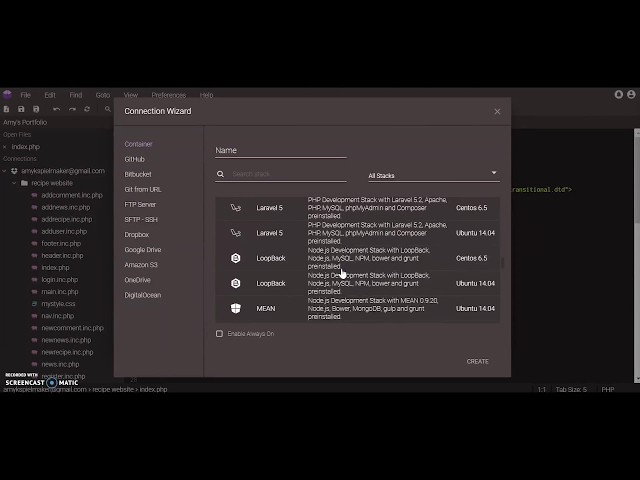Click Tab Size: 5 in status bar
Viewport: 640px width, 480px height.
pyautogui.click(x=571, y=389)
